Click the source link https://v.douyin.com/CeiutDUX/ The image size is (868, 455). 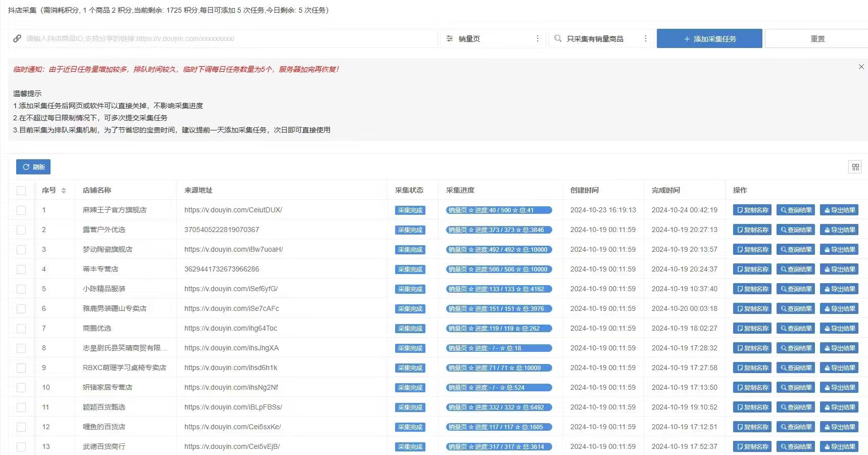(x=233, y=210)
